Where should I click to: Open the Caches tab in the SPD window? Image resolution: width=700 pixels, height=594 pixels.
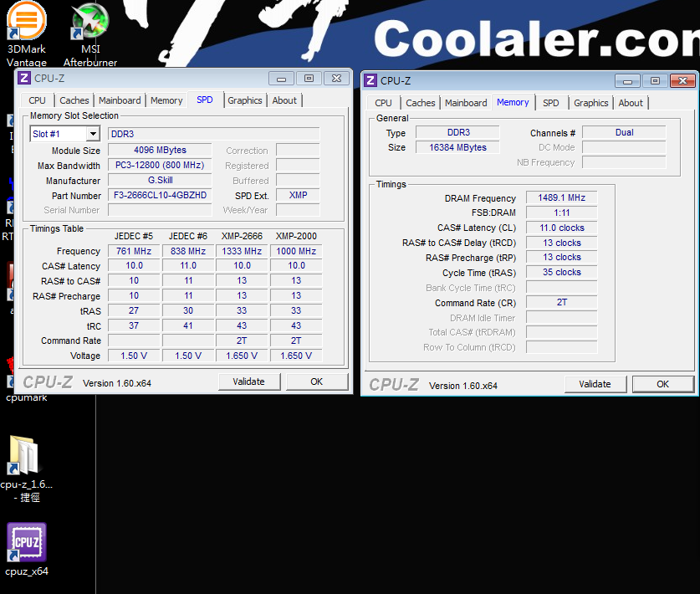point(74,100)
